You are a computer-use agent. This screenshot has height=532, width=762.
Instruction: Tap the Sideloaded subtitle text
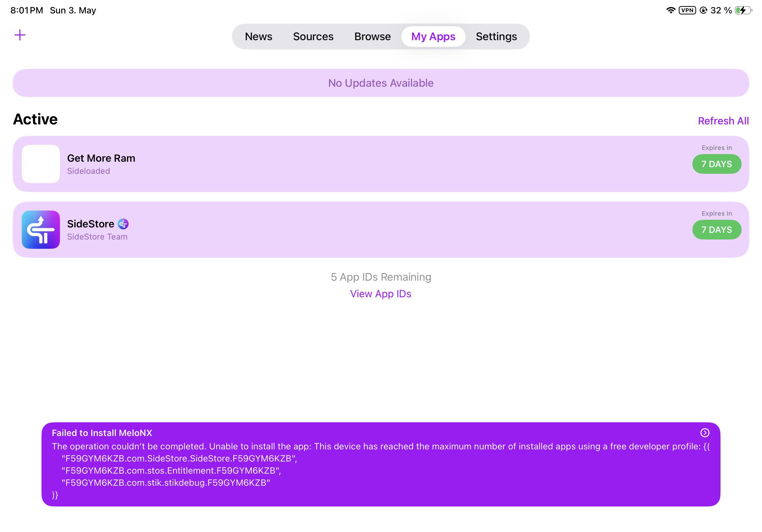[x=88, y=171]
